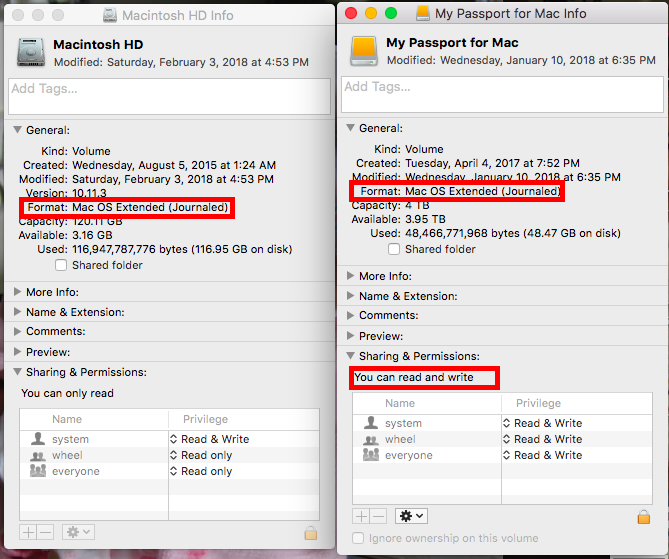Expand Comments in My Passport window
Image resolution: width=669 pixels, height=559 pixels.
pos(350,315)
